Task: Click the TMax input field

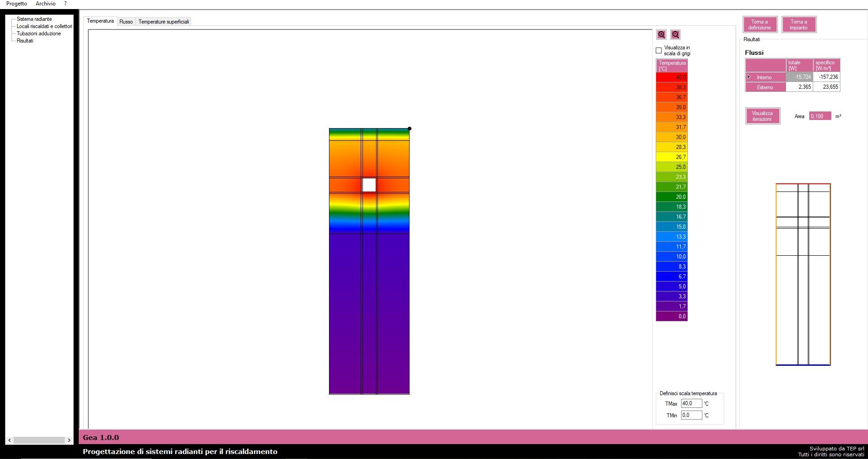Action: point(692,403)
